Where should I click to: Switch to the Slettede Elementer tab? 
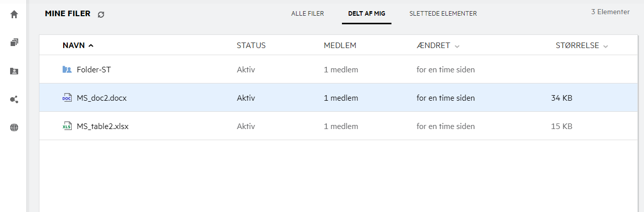pos(443,14)
